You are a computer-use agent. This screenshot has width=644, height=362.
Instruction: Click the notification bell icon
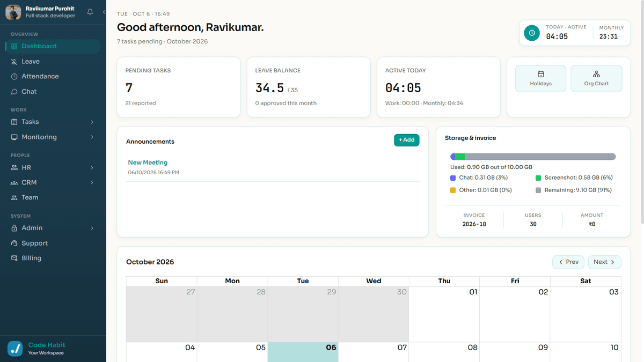click(90, 12)
